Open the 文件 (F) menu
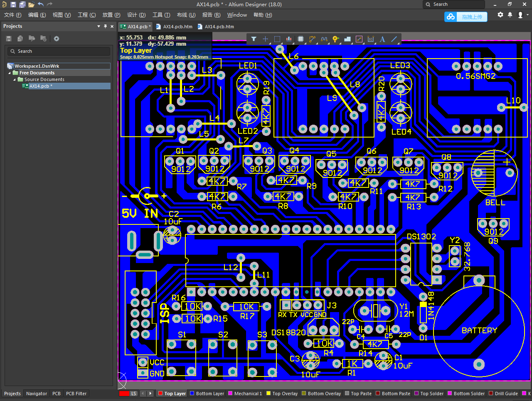The width and height of the screenshot is (532, 401). pyautogui.click(x=12, y=15)
